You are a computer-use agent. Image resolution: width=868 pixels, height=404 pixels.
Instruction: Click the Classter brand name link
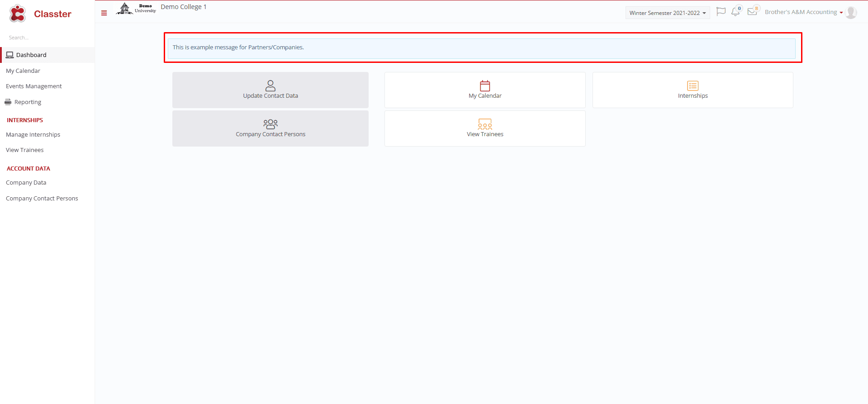[52, 14]
